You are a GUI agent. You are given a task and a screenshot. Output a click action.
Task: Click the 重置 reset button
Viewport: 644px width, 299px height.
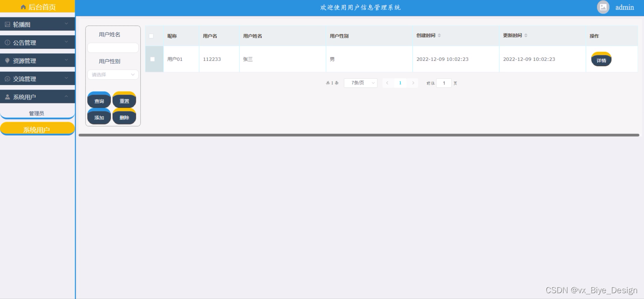[x=124, y=100]
